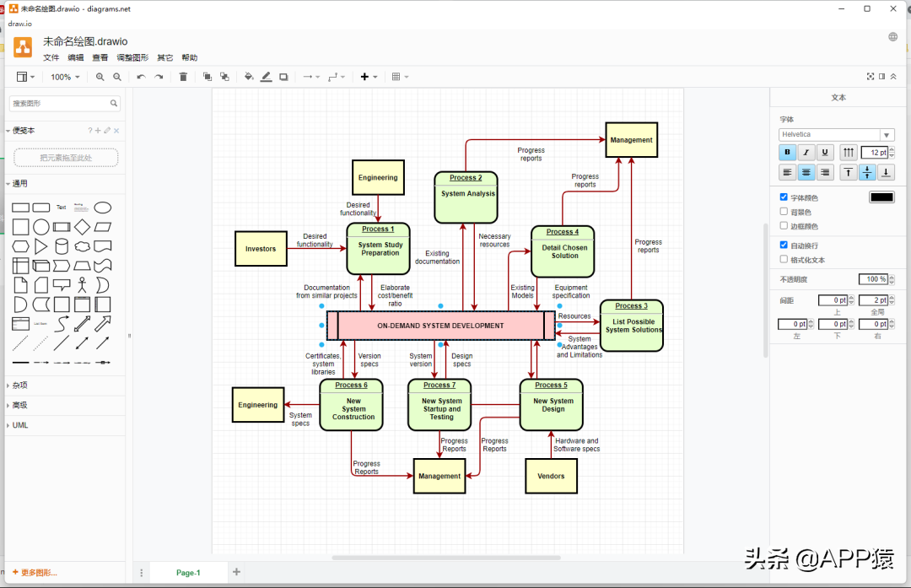Click the 搜索图形 shape search field
This screenshot has height=588, width=911.
(59, 104)
